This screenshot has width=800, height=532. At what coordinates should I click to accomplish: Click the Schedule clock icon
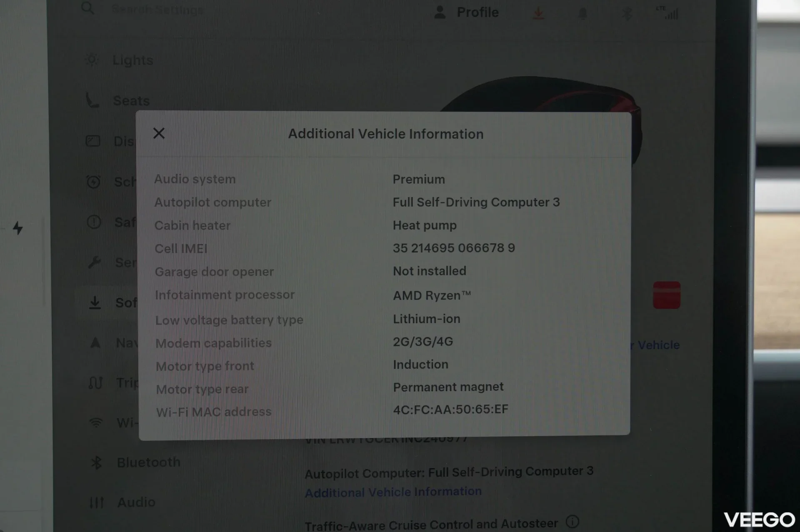point(93,182)
